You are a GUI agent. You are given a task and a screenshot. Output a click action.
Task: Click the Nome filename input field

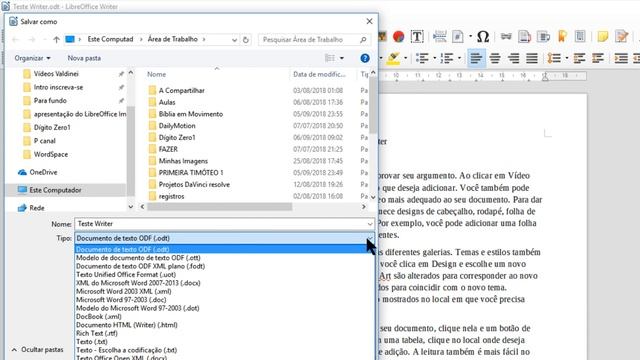224,224
